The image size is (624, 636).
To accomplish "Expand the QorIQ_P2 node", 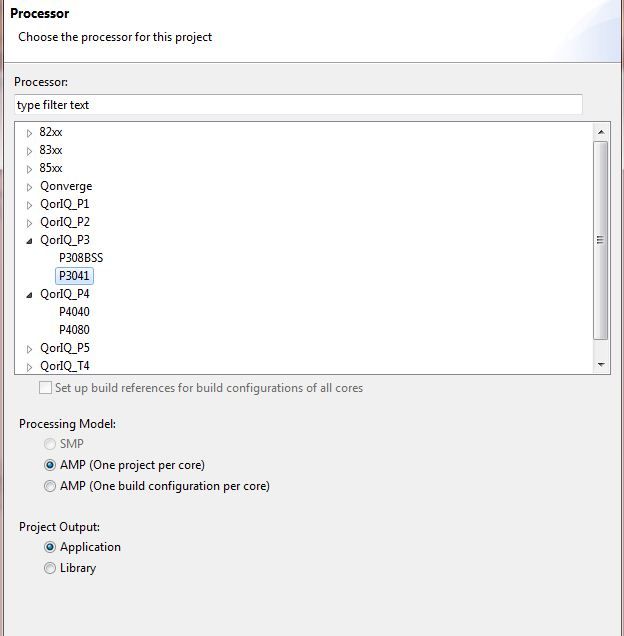I will (29, 223).
